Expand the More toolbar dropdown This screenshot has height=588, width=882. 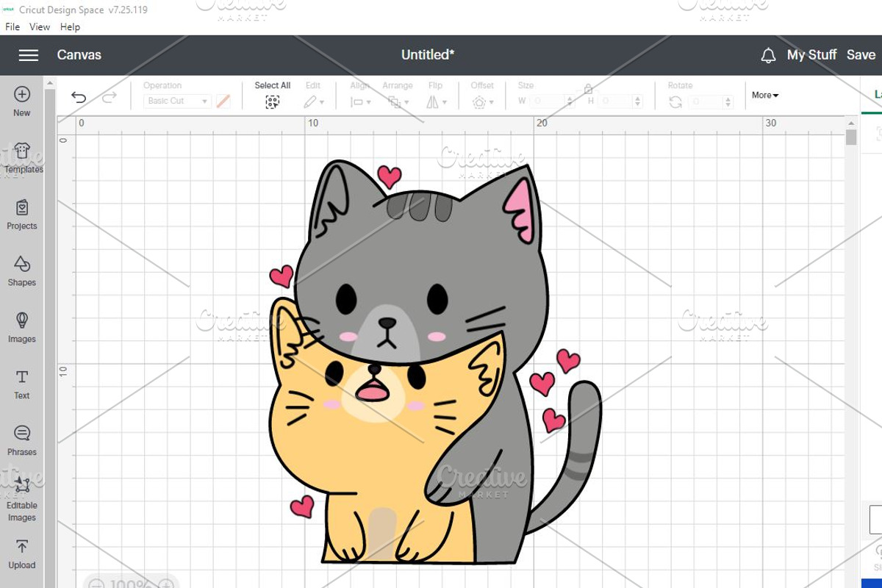(x=765, y=96)
